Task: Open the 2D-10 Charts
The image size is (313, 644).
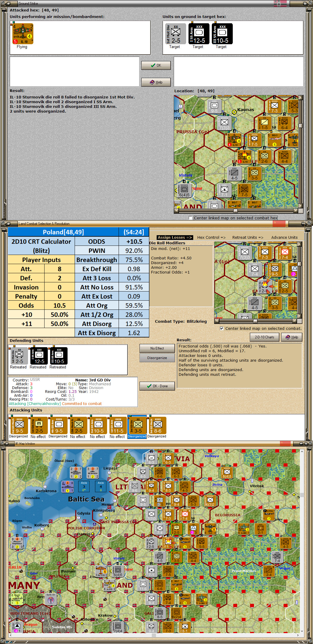Action: 265,337
